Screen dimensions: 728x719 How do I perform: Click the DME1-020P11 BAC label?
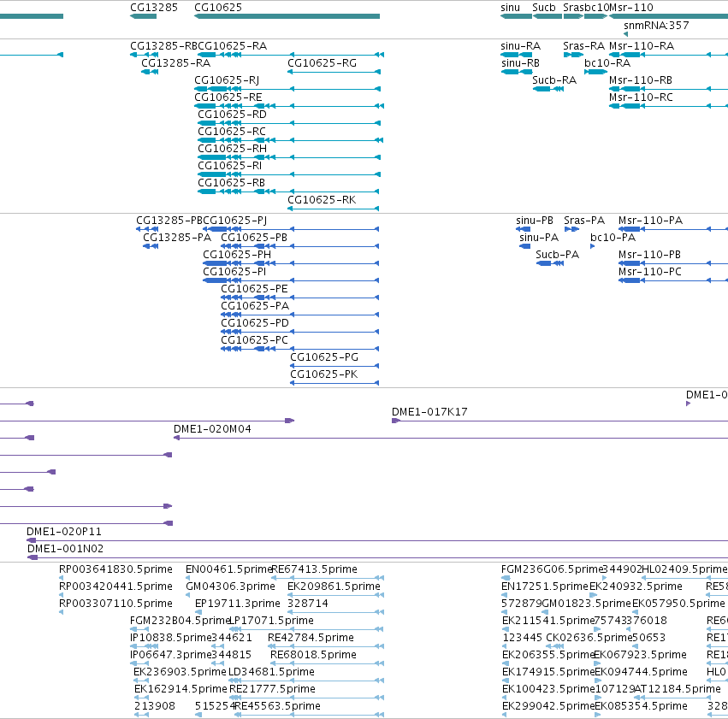coord(63,532)
